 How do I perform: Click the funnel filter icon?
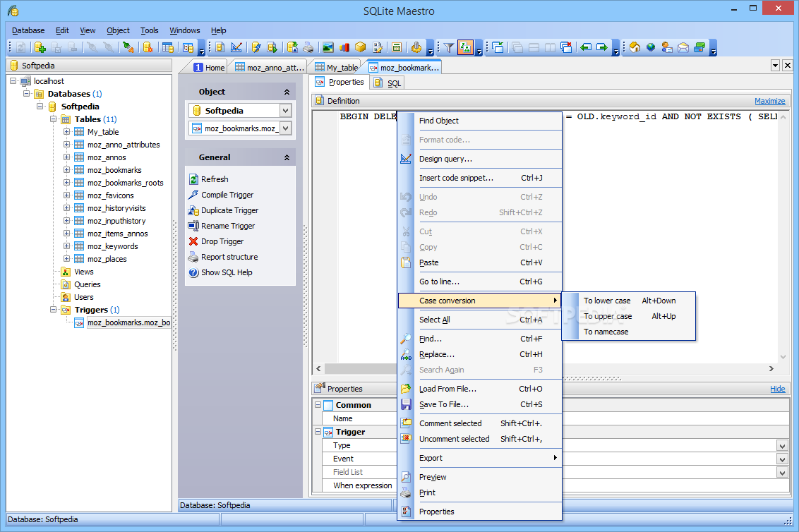[x=448, y=47]
